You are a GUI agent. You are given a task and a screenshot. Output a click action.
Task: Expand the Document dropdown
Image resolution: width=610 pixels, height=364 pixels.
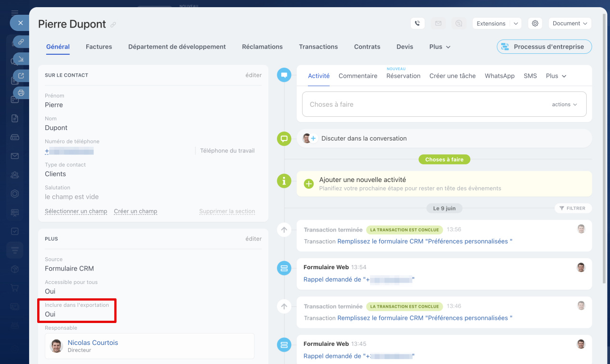tap(570, 23)
